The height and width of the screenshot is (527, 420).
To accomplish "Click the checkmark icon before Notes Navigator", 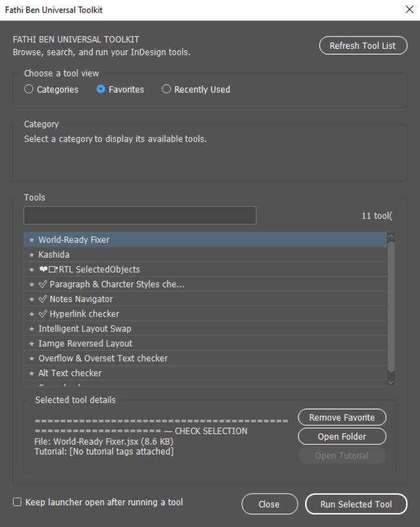I will 43,299.
